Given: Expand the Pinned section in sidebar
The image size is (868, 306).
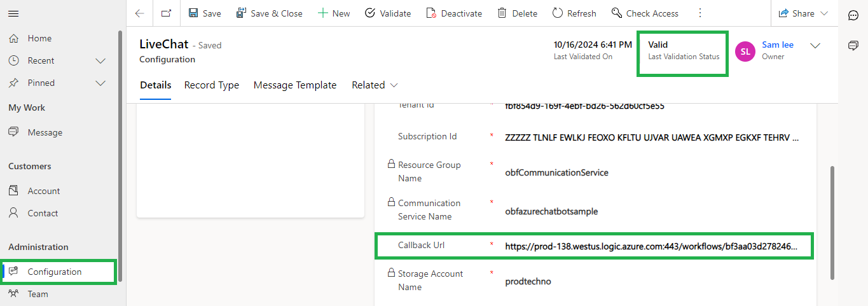Looking at the screenshot, I should 100,83.
